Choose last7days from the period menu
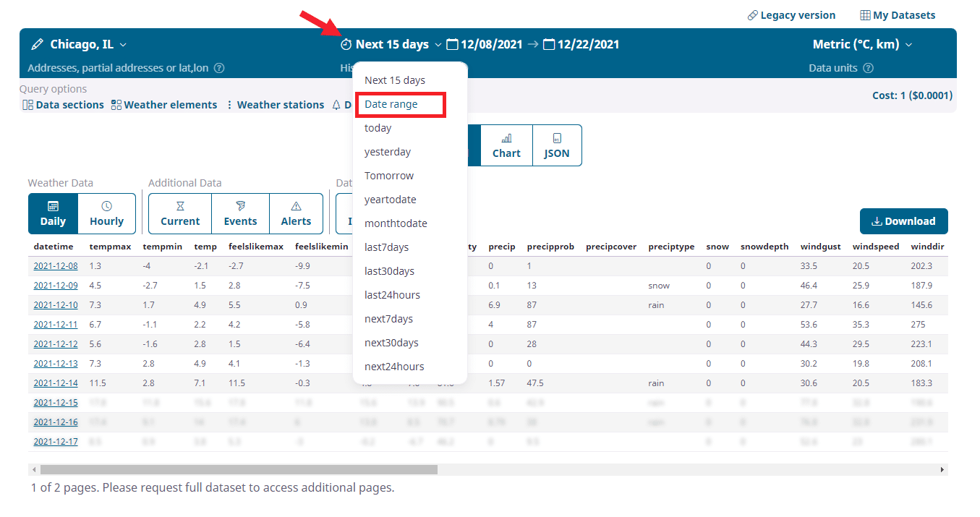Screen dimensions: 980x517 point(386,247)
